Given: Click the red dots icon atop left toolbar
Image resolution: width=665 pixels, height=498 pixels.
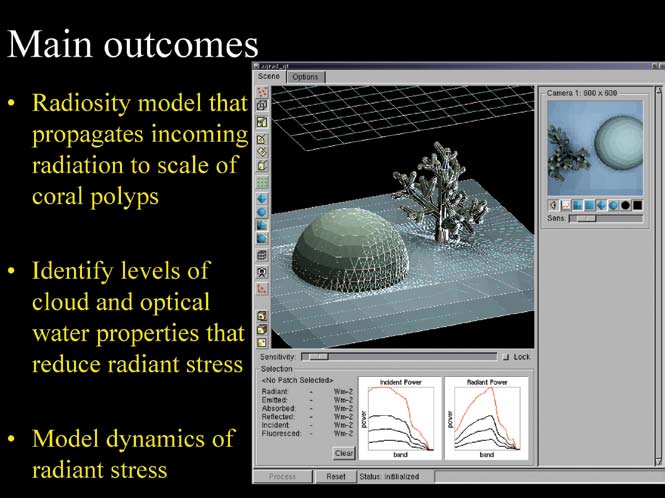Looking at the screenshot, I should pos(262,91).
